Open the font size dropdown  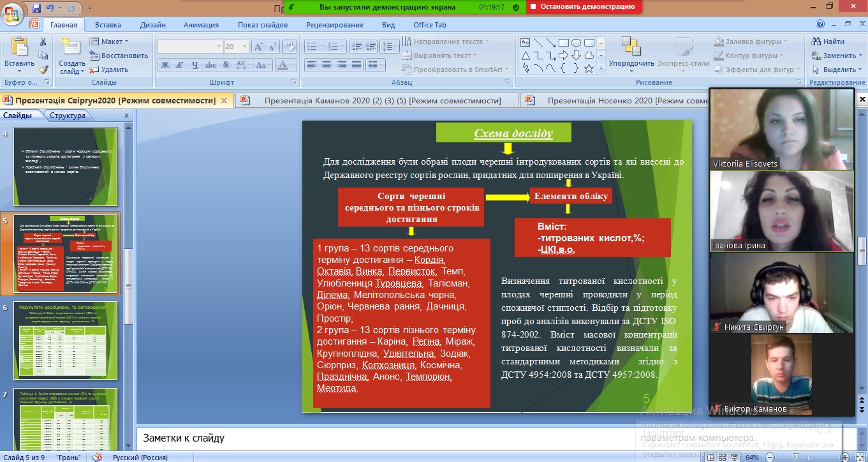pyautogui.click(x=244, y=47)
